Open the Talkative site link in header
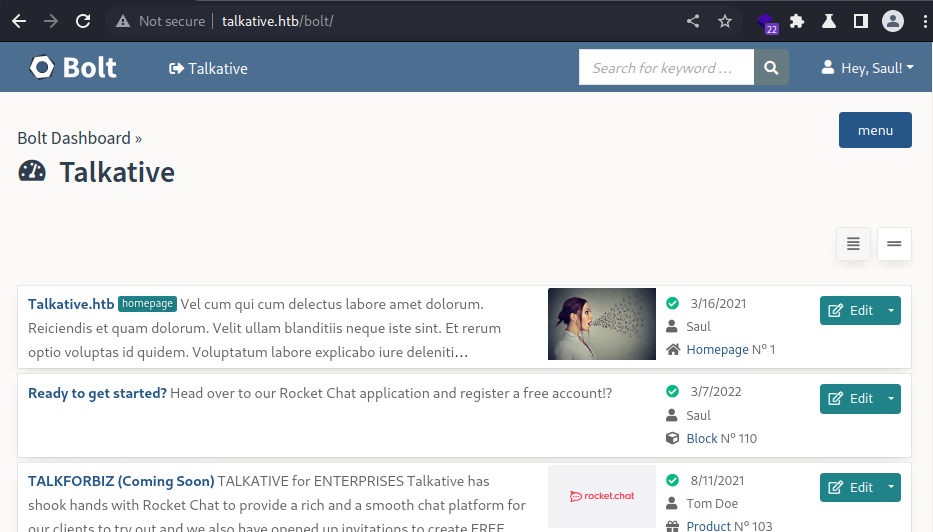 pyautogui.click(x=208, y=68)
